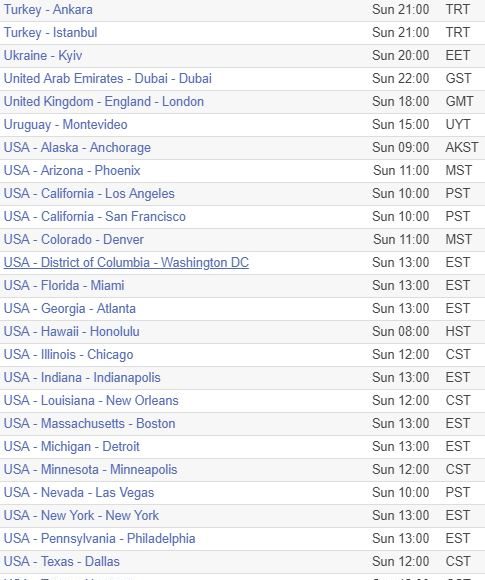Click USA - Nevada - Las Vegas link

click(x=79, y=493)
